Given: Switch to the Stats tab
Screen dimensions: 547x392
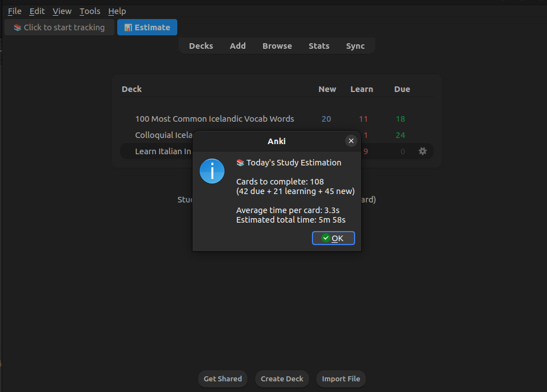Looking at the screenshot, I should coord(319,45).
